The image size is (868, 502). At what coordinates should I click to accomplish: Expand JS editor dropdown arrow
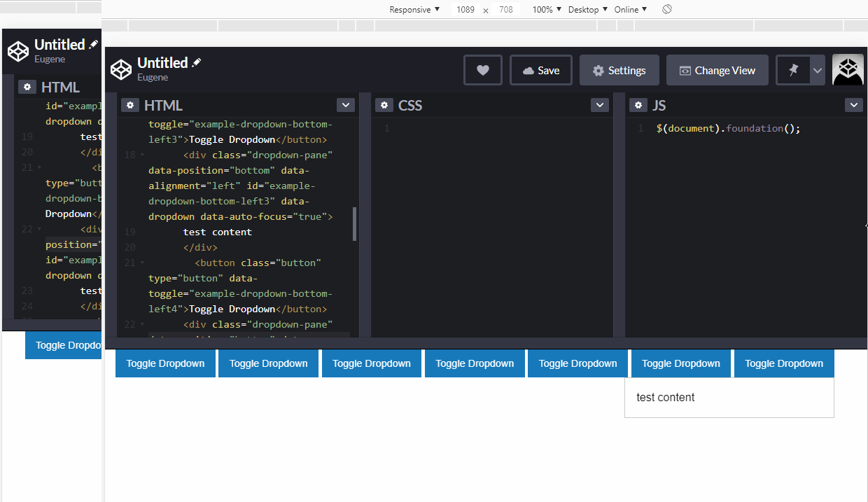(x=854, y=105)
